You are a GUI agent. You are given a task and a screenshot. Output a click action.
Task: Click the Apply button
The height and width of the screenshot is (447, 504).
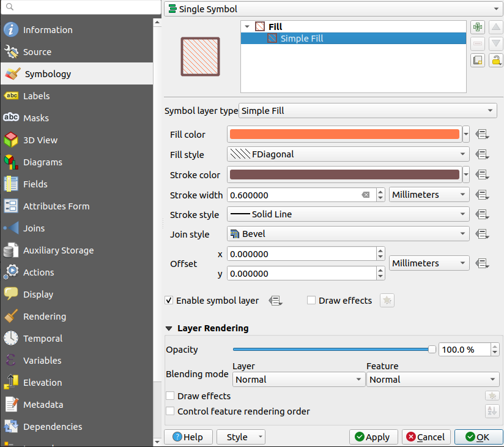click(x=374, y=437)
